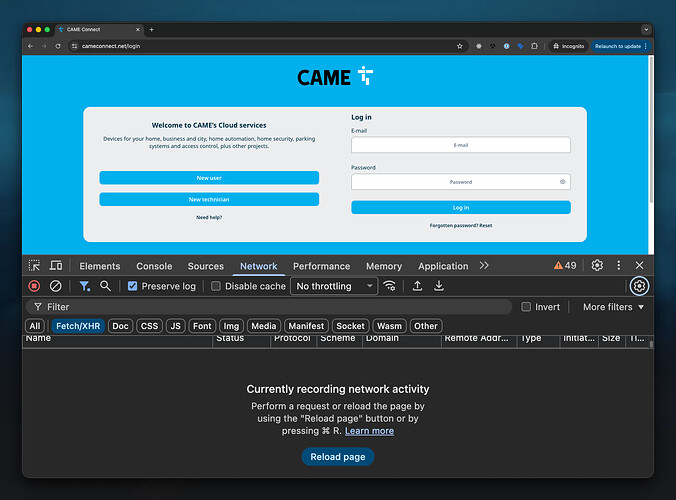Open the tab search dropdown arrow
Screen dimensions: 676x500
pos(646,30)
